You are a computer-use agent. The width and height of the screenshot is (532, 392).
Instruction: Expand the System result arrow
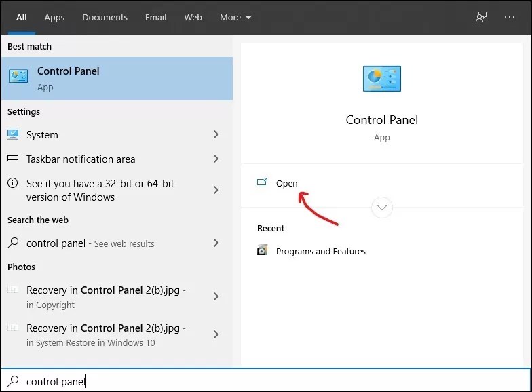pos(216,134)
